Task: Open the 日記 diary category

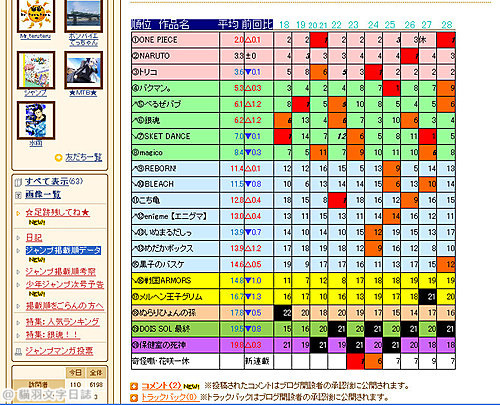Action: point(34,238)
